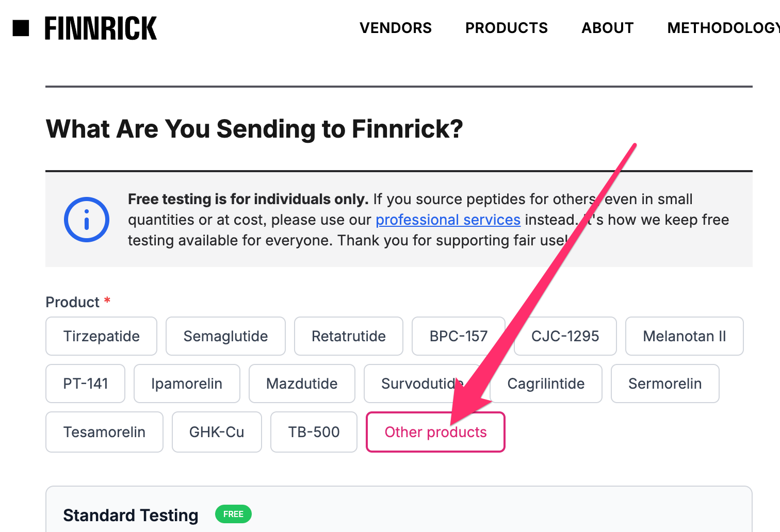Navigate to Methodology in the header

723,28
